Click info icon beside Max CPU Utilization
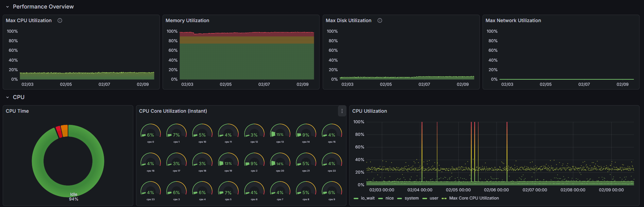This screenshot has width=644, height=207. (60, 20)
